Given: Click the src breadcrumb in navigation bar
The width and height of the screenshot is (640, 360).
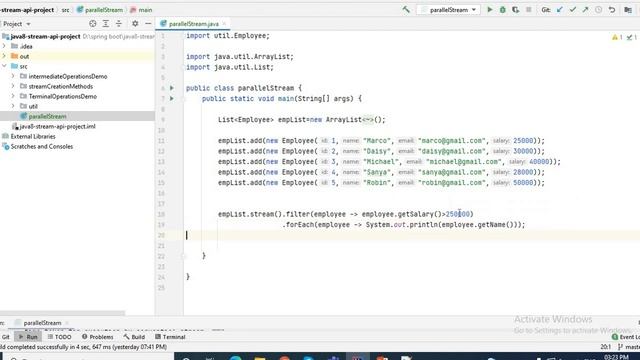Looking at the screenshot, I should click(x=65, y=10).
